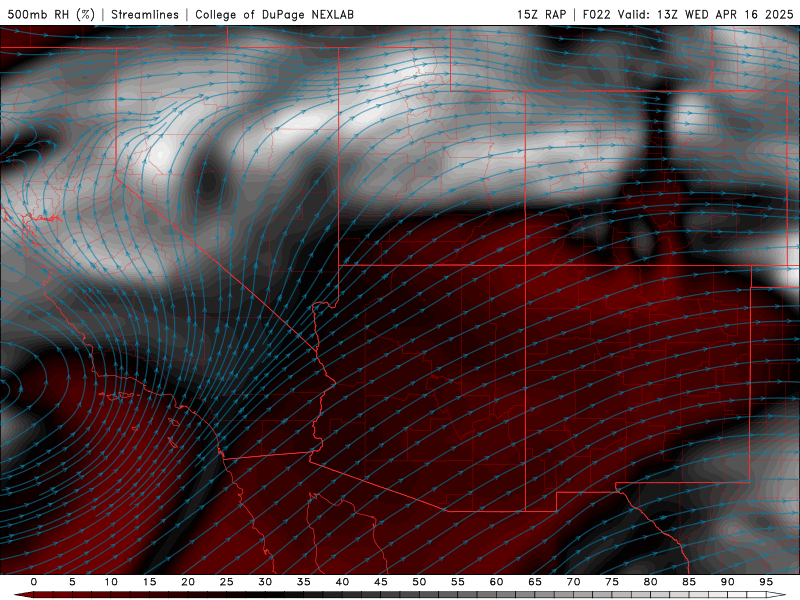Click the '80' colorbar tick label
800x600 pixels.
[650, 582]
